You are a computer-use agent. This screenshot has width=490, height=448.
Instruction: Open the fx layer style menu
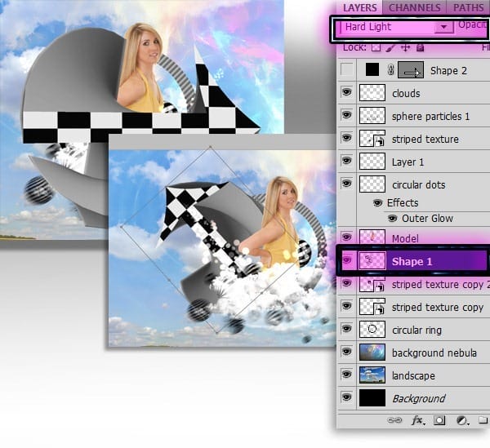point(417,421)
